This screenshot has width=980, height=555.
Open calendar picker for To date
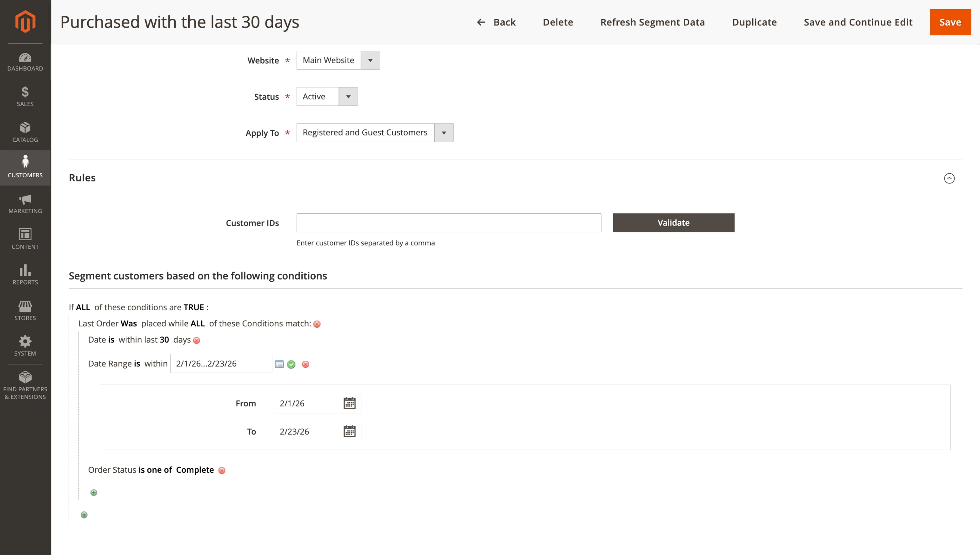click(349, 431)
